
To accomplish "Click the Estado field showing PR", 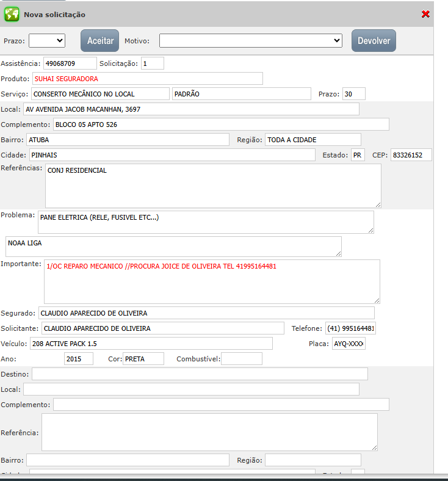I will tap(358, 155).
